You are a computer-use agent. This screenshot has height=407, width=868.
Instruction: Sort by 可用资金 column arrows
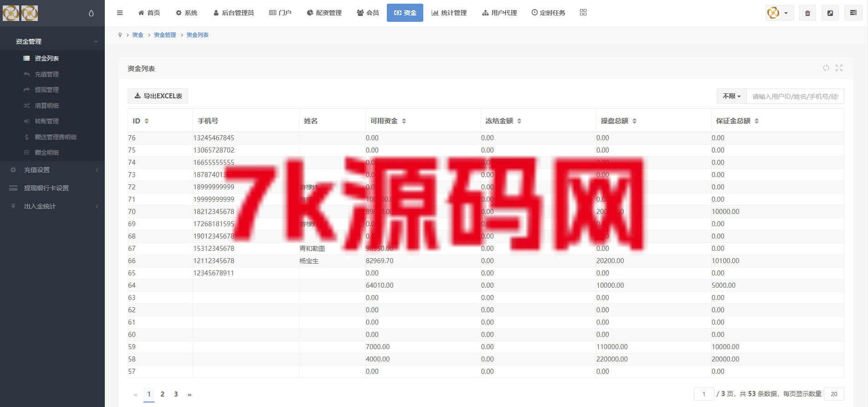pyautogui.click(x=404, y=121)
